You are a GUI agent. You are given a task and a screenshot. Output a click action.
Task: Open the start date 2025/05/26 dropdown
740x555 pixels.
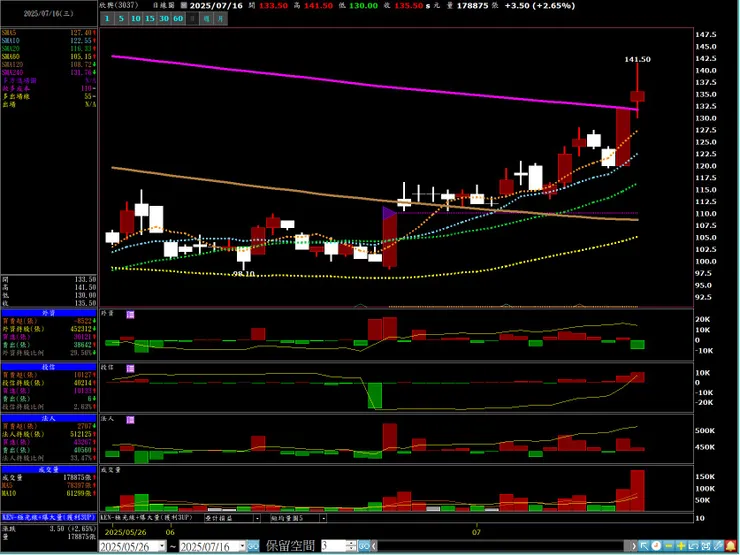pyautogui.click(x=162, y=547)
